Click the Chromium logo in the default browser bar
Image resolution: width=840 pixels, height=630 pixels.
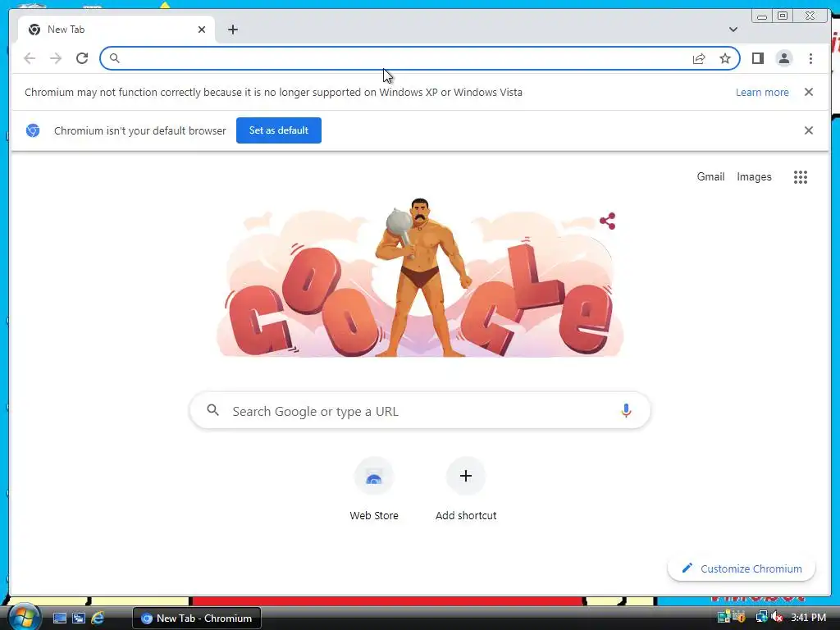point(33,130)
